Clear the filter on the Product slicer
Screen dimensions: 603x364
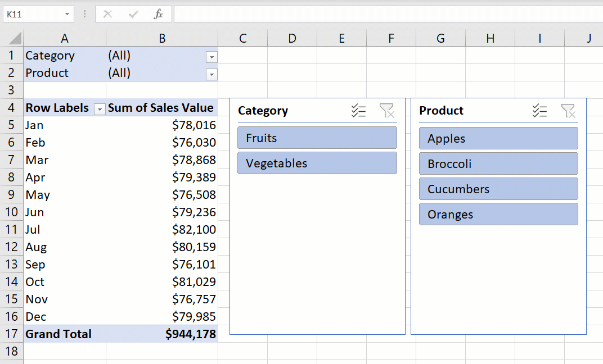click(x=569, y=111)
